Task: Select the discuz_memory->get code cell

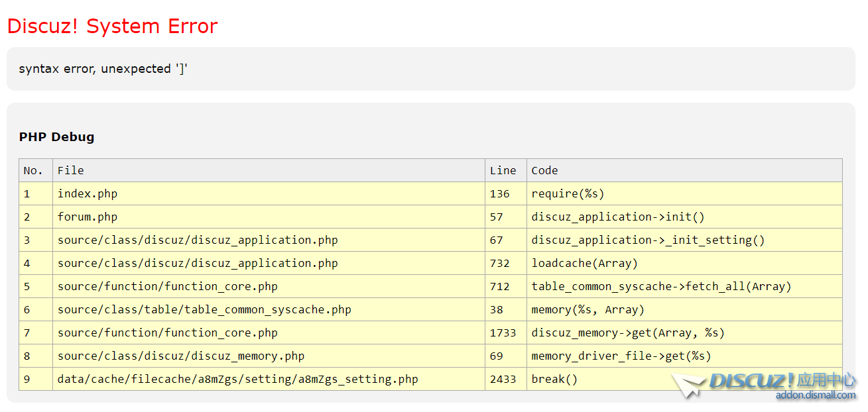Action: click(684, 333)
